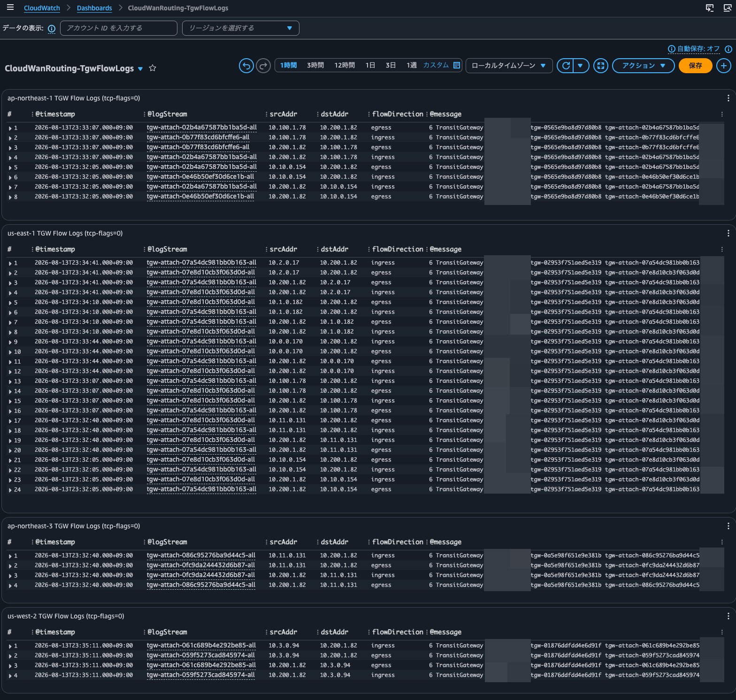This screenshot has width=736, height=700.
Task: Click the ap-northeast-1 TGW Flow Logs widget title
Action: click(74, 98)
